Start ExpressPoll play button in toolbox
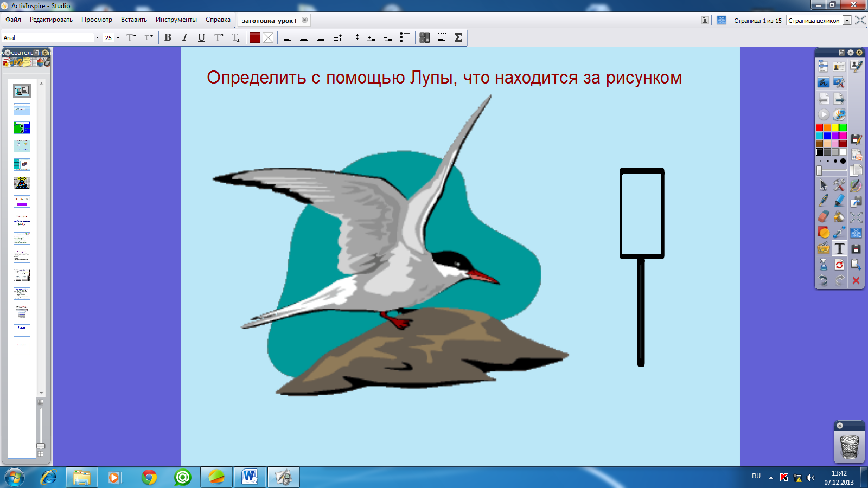Screen dimensions: 868x488 (824, 114)
